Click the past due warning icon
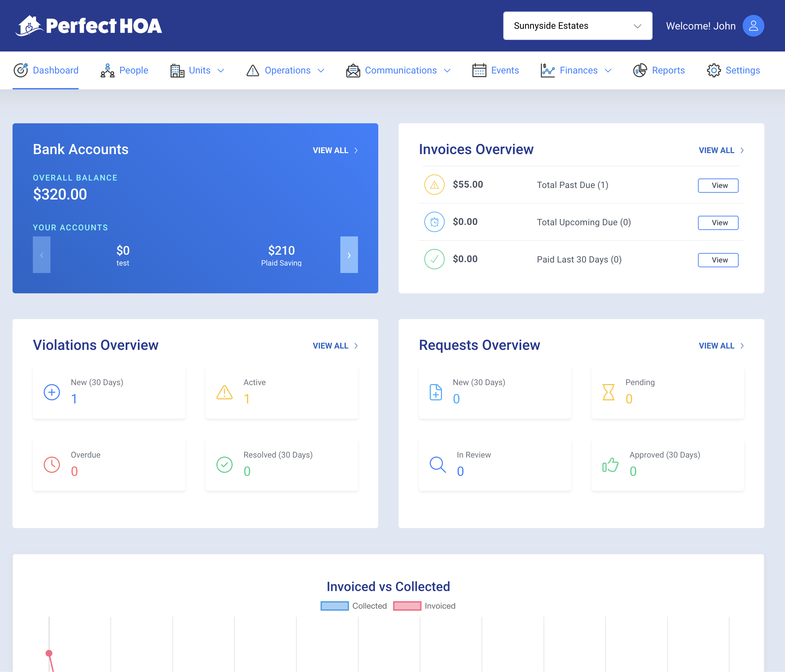This screenshot has height=672, width=785. tap(434, 185)
